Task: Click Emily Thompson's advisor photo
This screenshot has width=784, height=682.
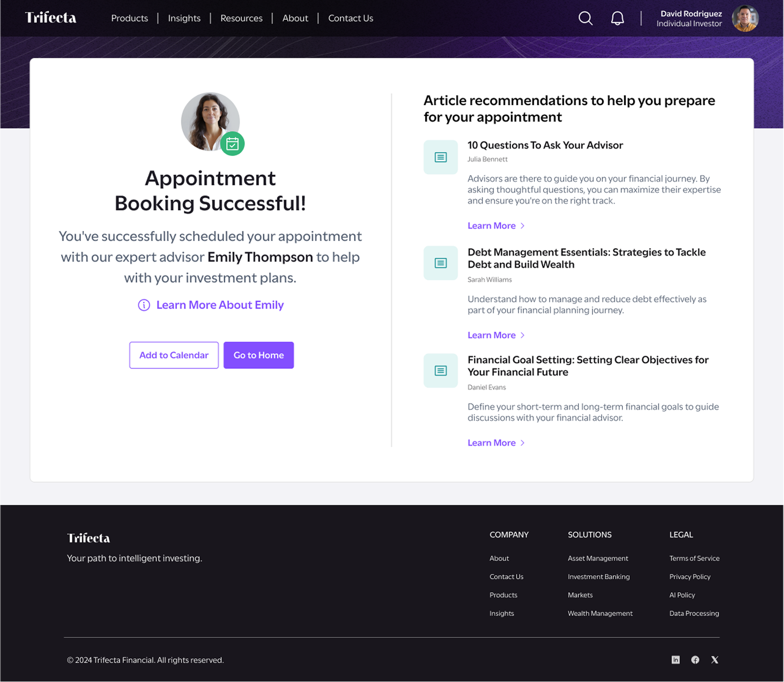Action: point(210,121)
